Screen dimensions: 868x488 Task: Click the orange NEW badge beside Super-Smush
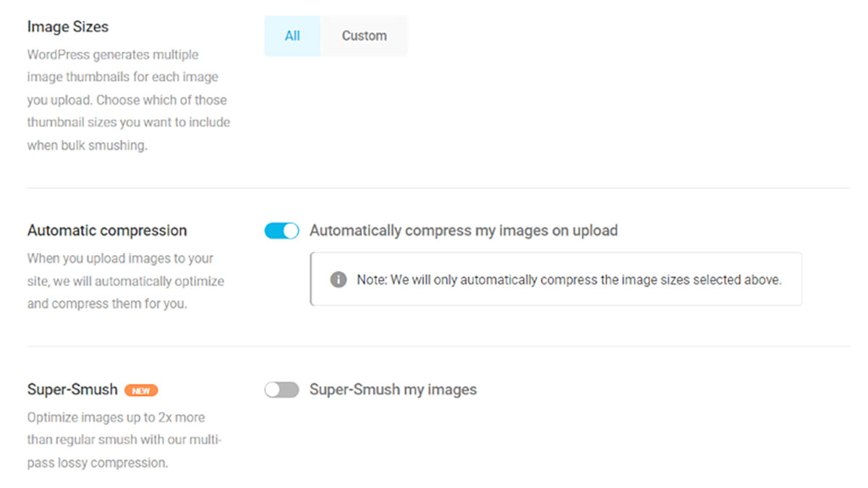pos(141,390)
